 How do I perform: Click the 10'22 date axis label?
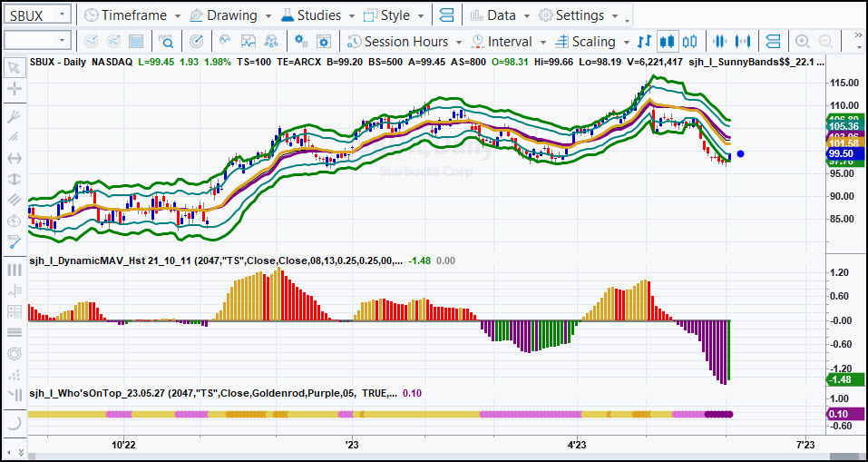124,444
